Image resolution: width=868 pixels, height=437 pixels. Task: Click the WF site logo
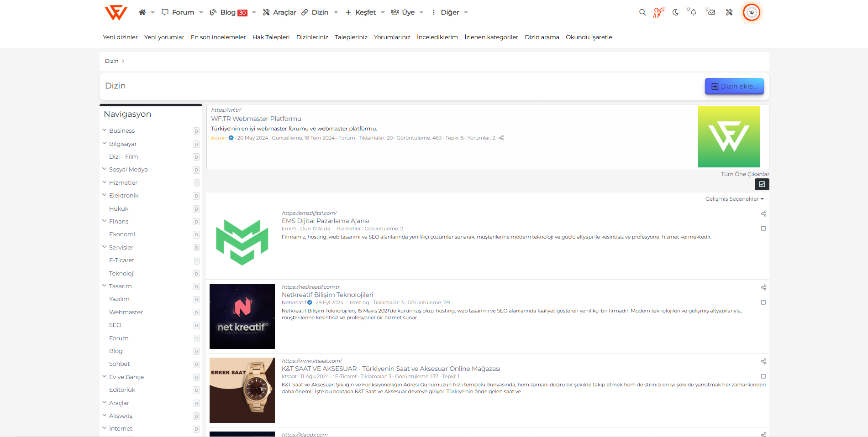coord(116,12)
